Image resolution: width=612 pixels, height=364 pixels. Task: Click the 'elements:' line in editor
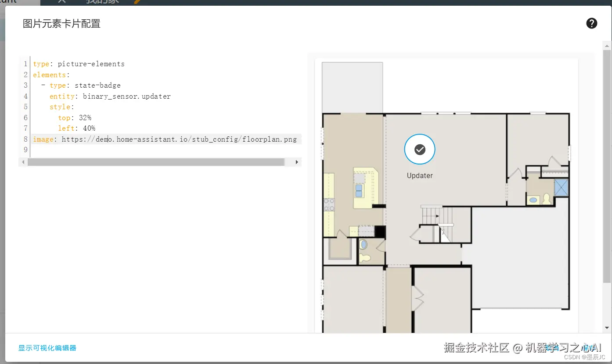(x=51, y=75)
